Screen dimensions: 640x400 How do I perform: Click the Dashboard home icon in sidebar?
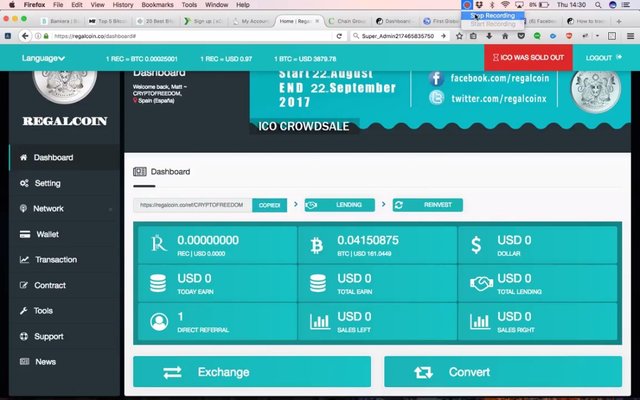point(24,157)
